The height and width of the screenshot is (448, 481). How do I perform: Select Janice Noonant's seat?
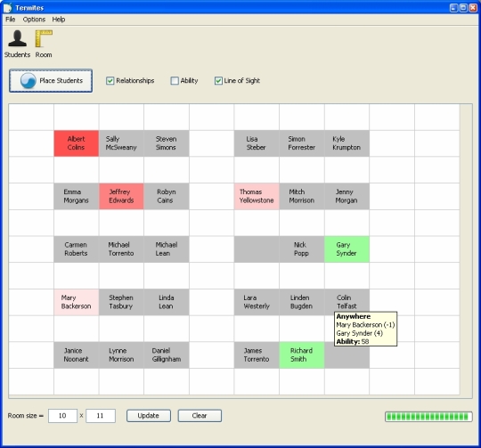coord(77,355)
